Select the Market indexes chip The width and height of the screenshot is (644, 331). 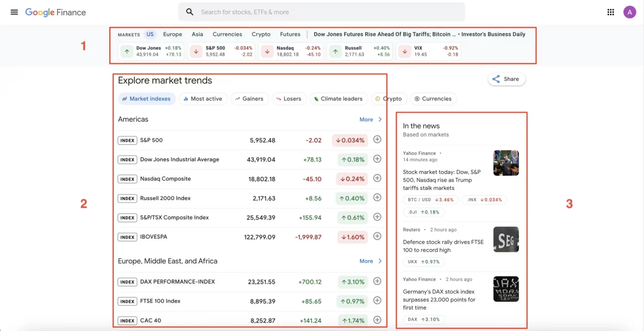coord(147,99)
